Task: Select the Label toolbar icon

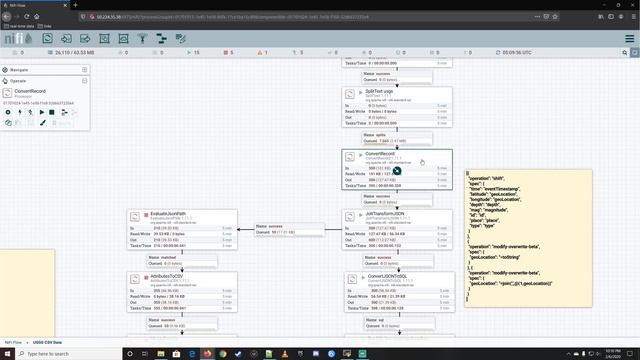Action: [x=180, y=39]
